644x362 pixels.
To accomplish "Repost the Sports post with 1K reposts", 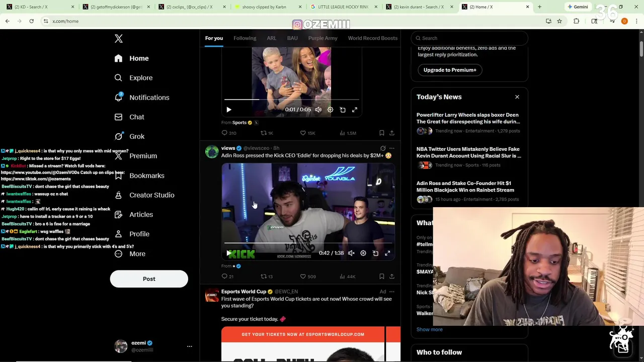I will point(267,133).
